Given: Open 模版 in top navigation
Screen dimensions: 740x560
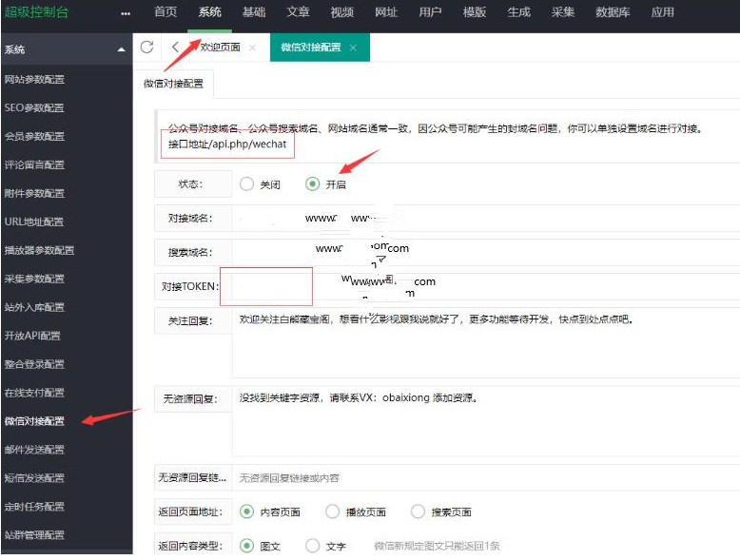Looking at the screenshot, I should coord(475,12).
